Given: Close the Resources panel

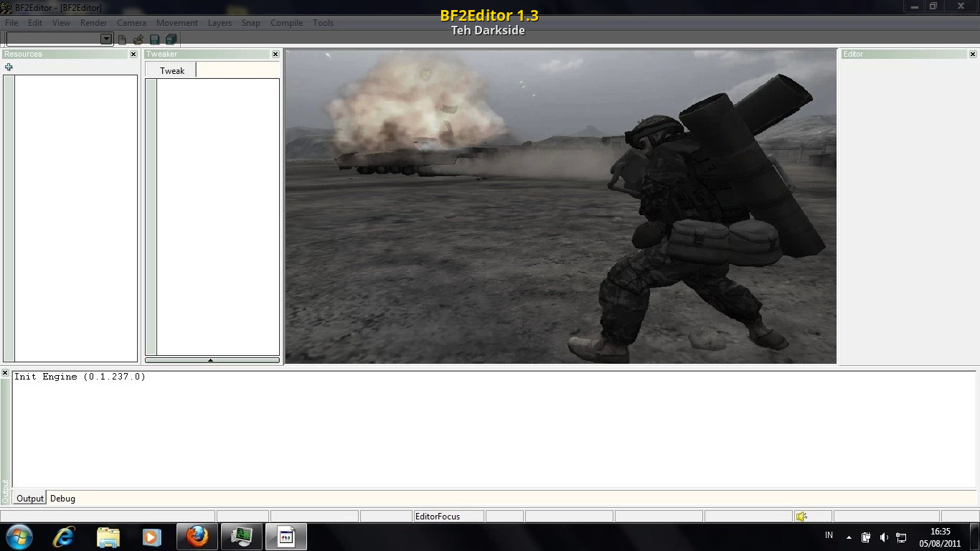Looking at the screenshot, I should 133,55.
